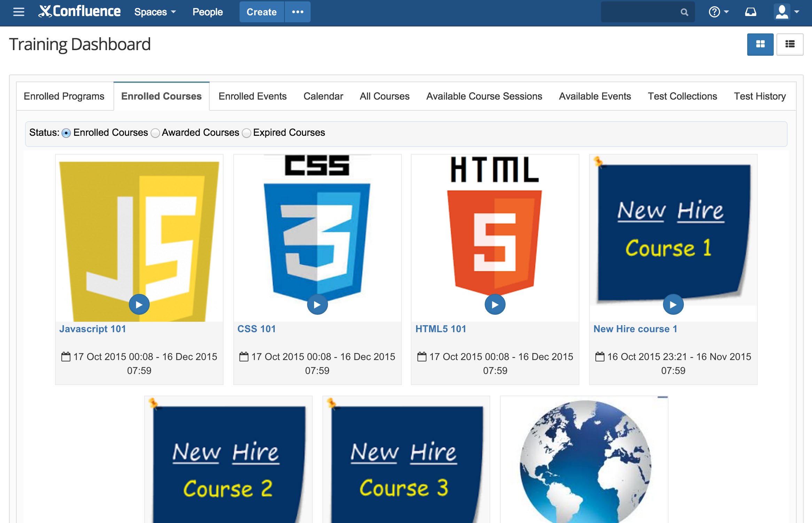
Task: Expand the Spaces dropdown menu
Action: [x=155, y=12]
